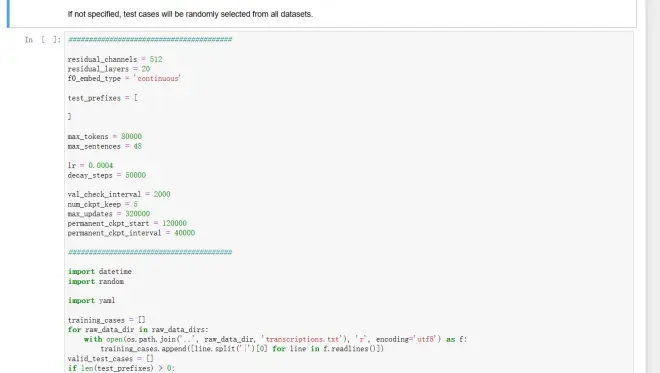Click the val_check_interval value 2000
Image resolution: width=660 pixels, height=373 pixels.
pyautogui.click(x=162, y=194)
